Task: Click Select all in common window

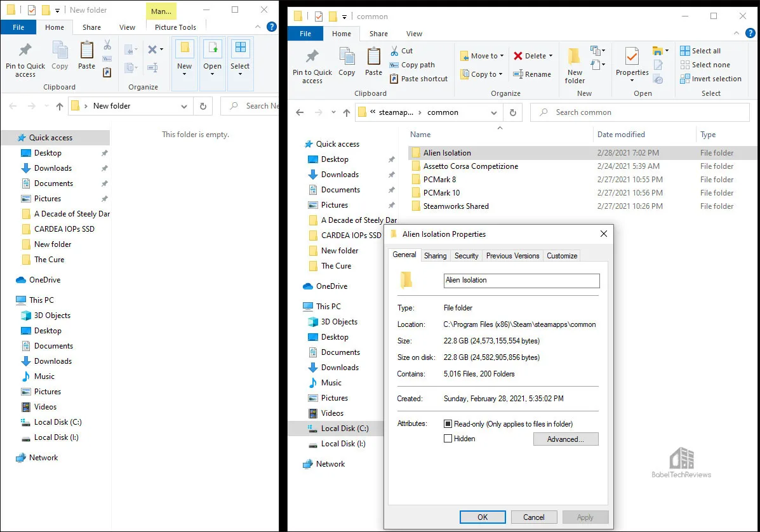Action: click(x=700, y=51)
